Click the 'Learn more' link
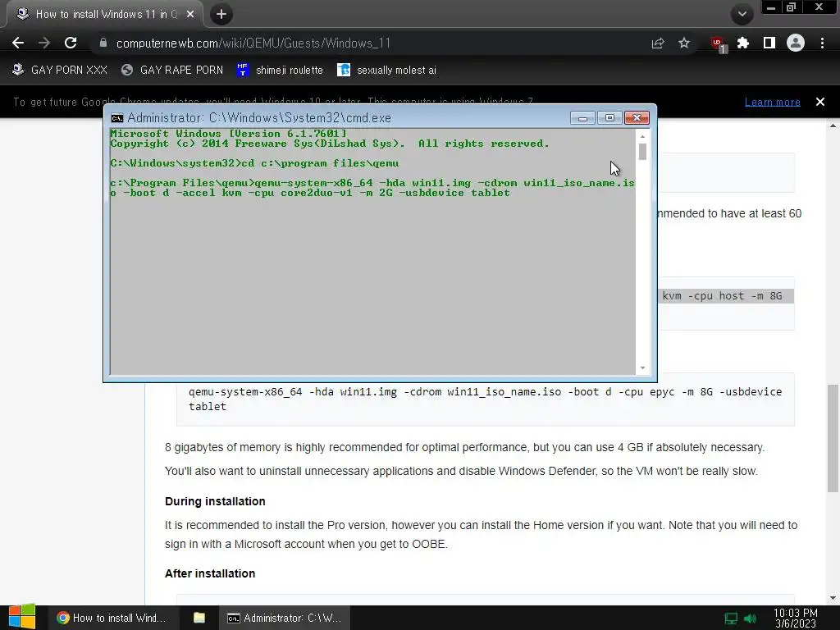Image resolution: width=840 pixels, height=630 pixels. [773, 102]
